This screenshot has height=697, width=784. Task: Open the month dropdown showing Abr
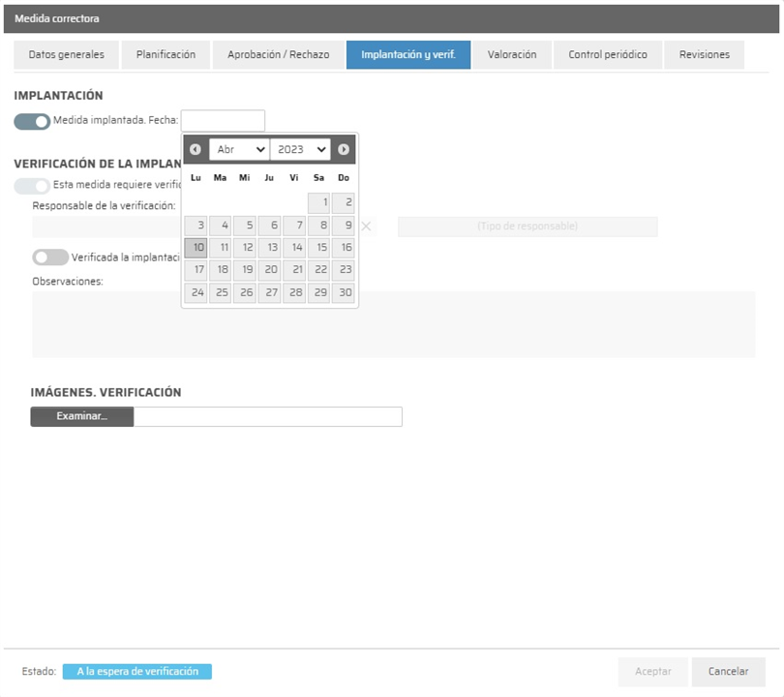pyautogui.click(x=239, y=149)
